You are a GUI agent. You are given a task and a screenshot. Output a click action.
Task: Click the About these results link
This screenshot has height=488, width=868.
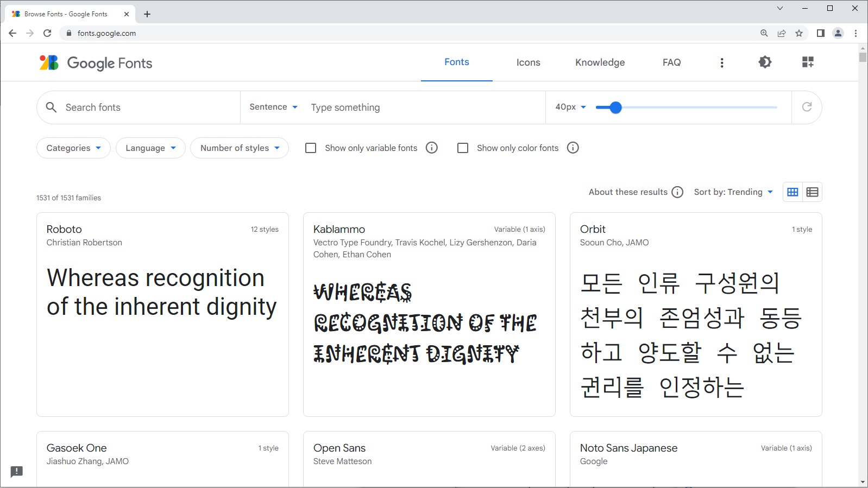(628, 192)
